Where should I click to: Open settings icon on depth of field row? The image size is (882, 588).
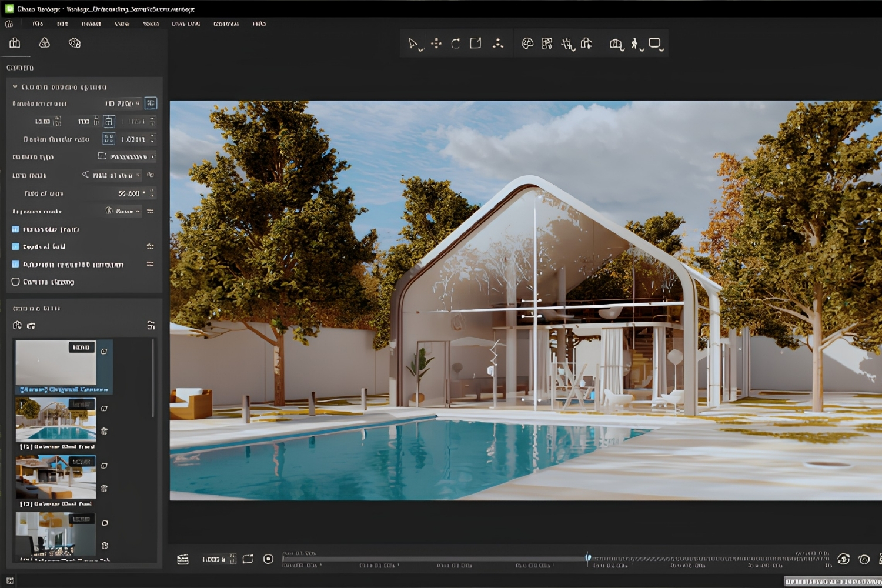tap(151, 247)
